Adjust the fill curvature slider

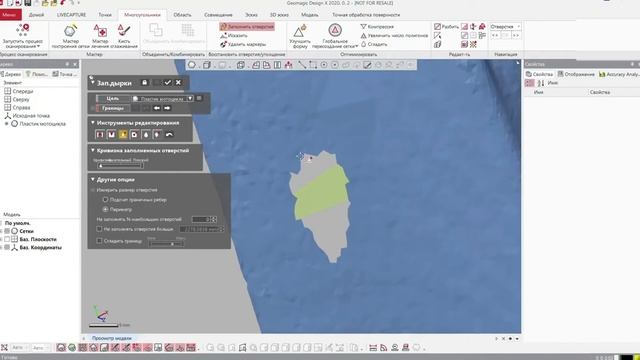[x=120, y=166]
